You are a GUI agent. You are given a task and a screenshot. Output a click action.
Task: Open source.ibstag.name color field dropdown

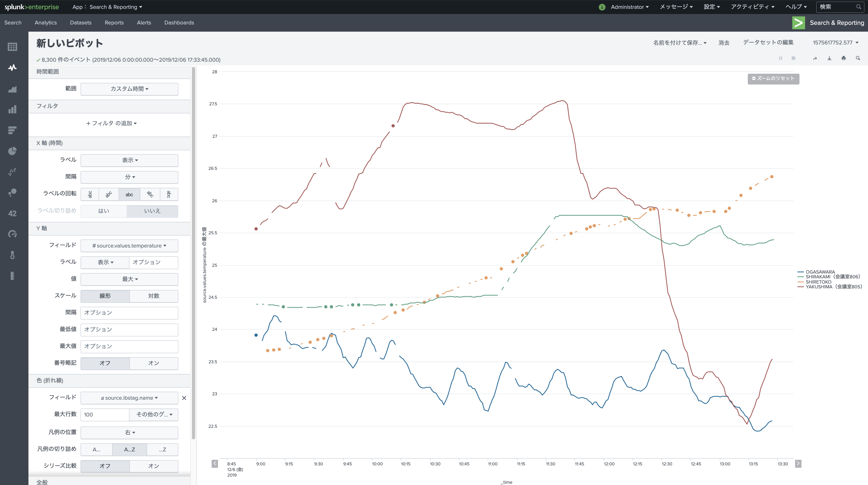129,398
